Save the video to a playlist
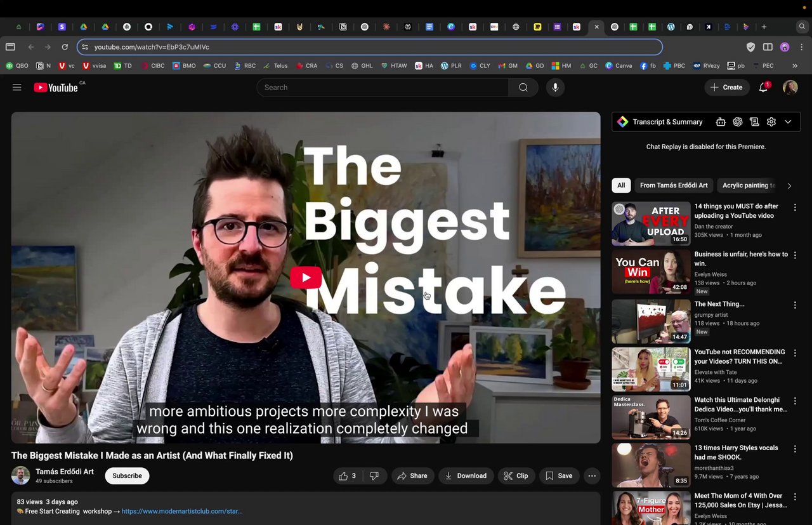The image size is (812, 525). 559,475
